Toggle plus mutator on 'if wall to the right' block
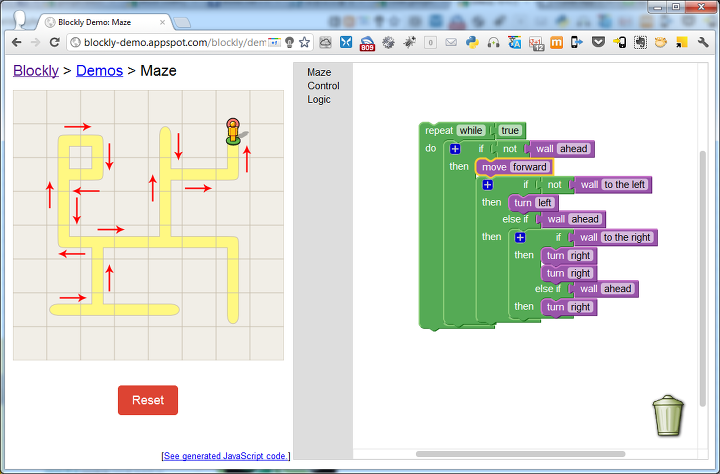Image resolution: width=720 pixels, height=474 pixels. (x=520, y=237)
